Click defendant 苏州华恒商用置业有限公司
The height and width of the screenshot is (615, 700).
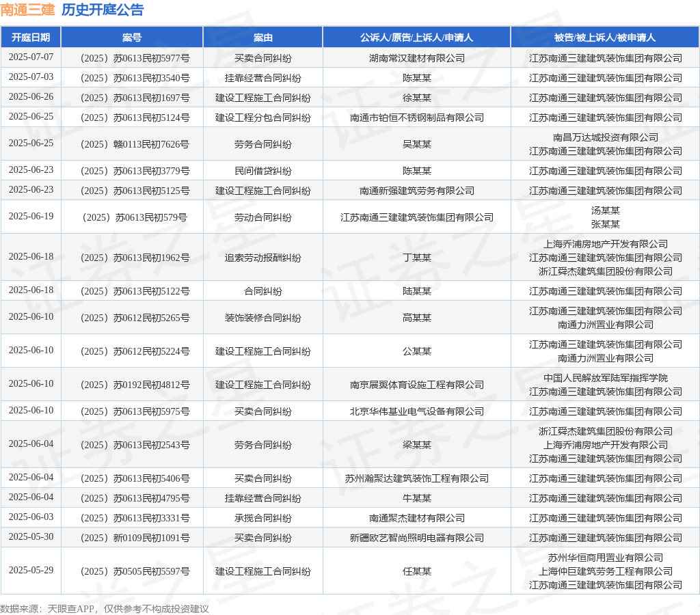click(606, 558)
